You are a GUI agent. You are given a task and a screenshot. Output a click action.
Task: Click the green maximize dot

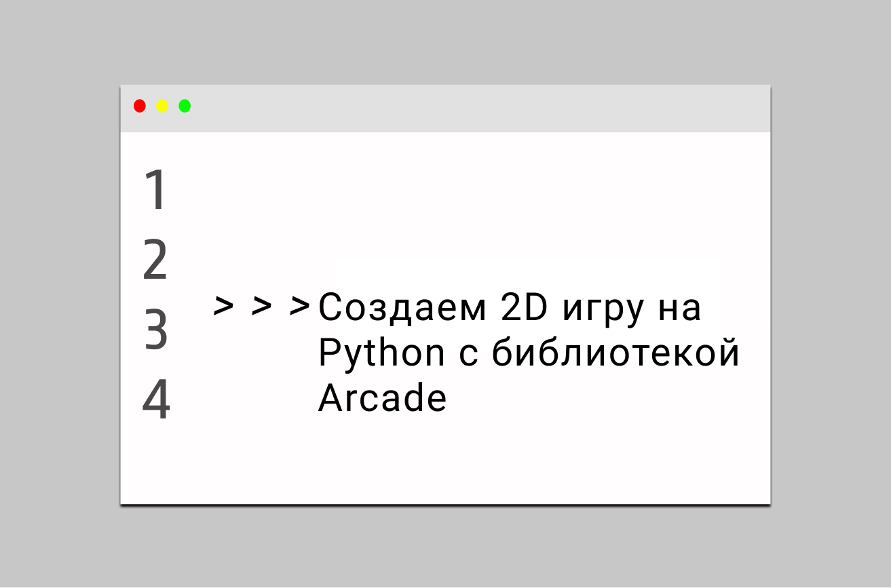coord(185,106)
